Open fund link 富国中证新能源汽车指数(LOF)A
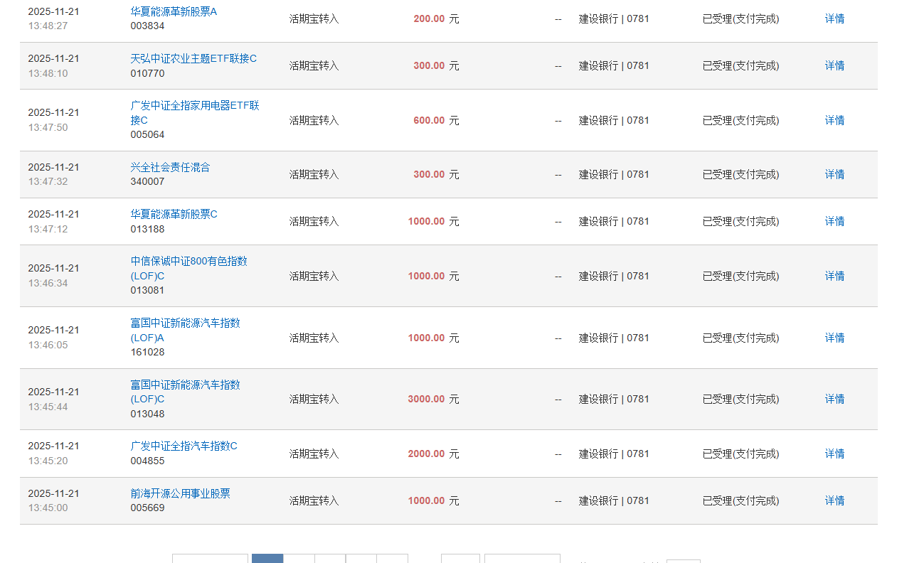Image resolution: width=924 pixels, height=563 pixels. coord(185,330)
